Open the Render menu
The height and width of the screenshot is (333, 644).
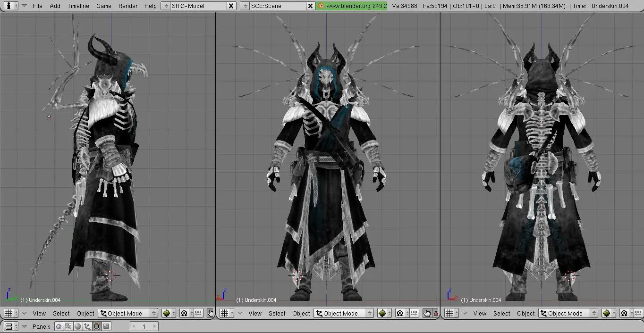point(128,6)
